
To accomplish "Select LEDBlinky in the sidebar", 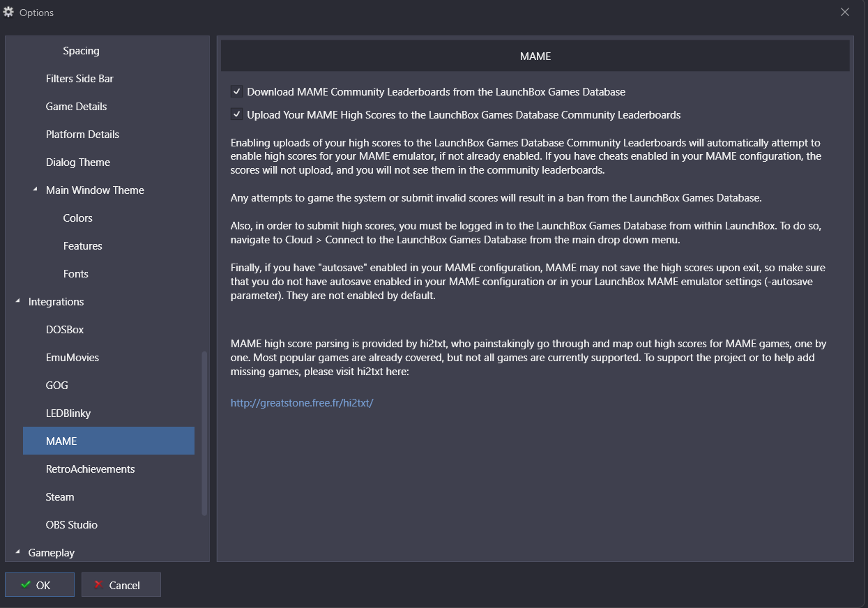I will (x=68, y=413).
